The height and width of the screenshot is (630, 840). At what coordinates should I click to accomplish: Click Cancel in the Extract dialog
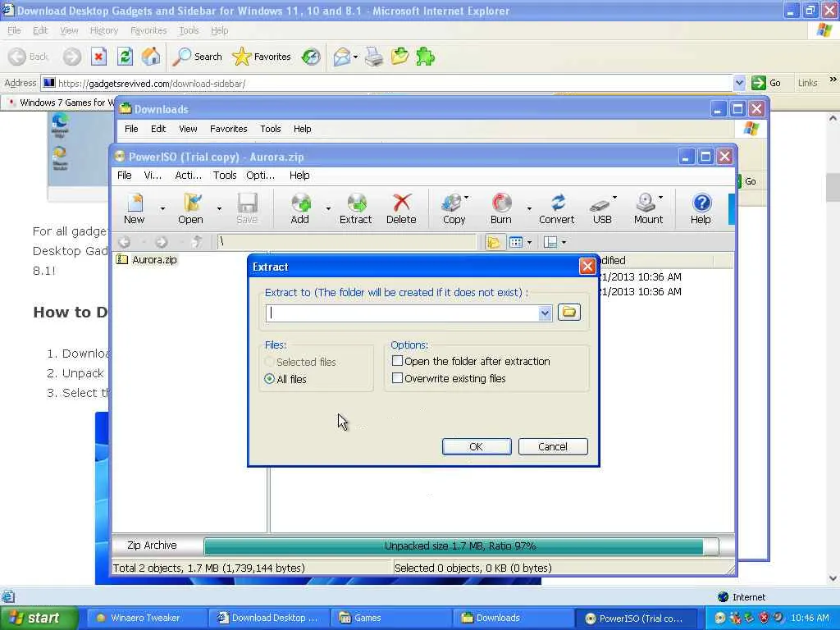553,446
